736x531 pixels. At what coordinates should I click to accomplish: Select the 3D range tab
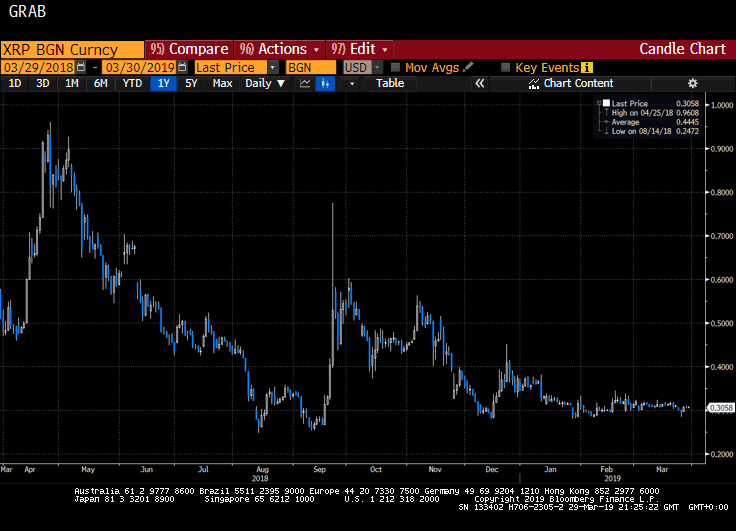pos(43,84)
